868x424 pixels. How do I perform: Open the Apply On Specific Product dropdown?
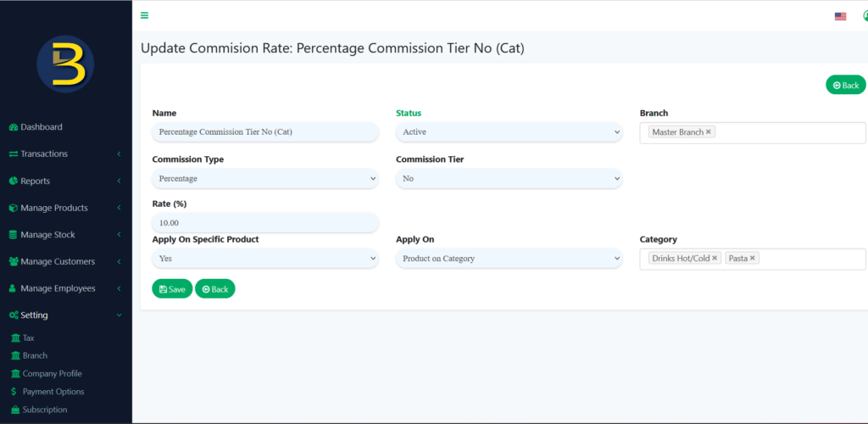264,259
